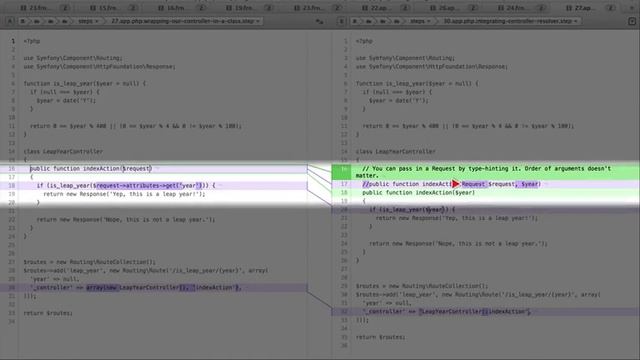Click right commented line with 'Request $request, $year'
The width and height of the screenshot is (640, 360).
pyautogui.click(x=451, y=184)
